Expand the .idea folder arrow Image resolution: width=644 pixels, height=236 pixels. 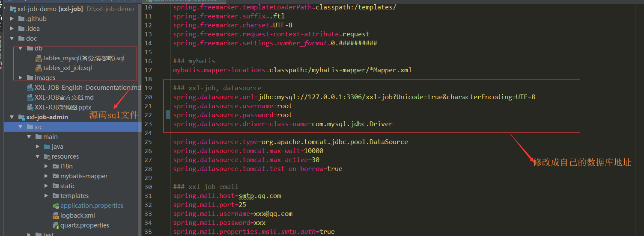12,29
